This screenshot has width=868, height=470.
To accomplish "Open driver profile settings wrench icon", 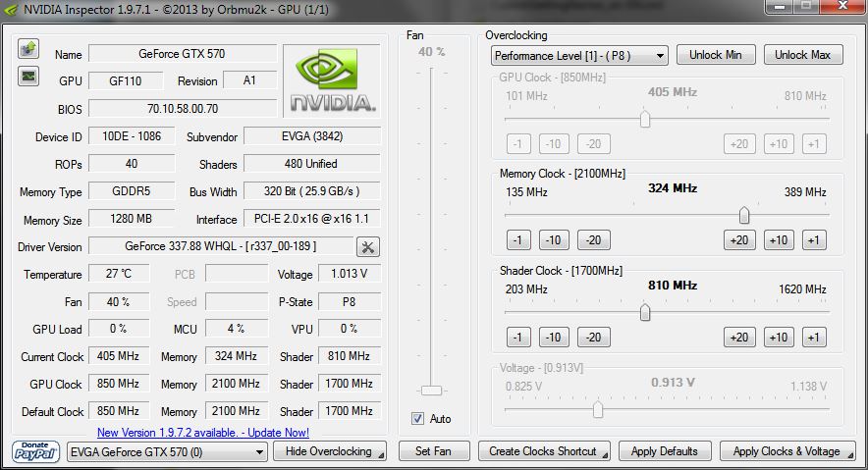I will click(x=367, y=246).
